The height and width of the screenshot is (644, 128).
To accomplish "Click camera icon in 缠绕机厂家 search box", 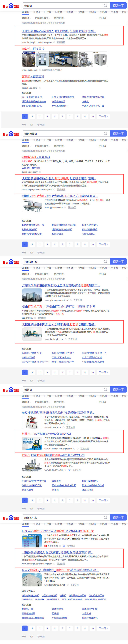I will 105,517.
